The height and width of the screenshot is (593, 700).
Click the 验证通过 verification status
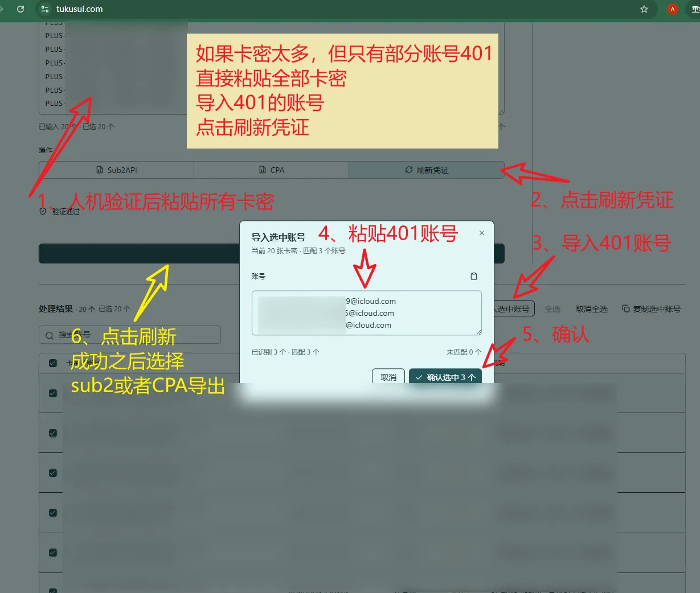pyautogui.click(x=60, y=212)
